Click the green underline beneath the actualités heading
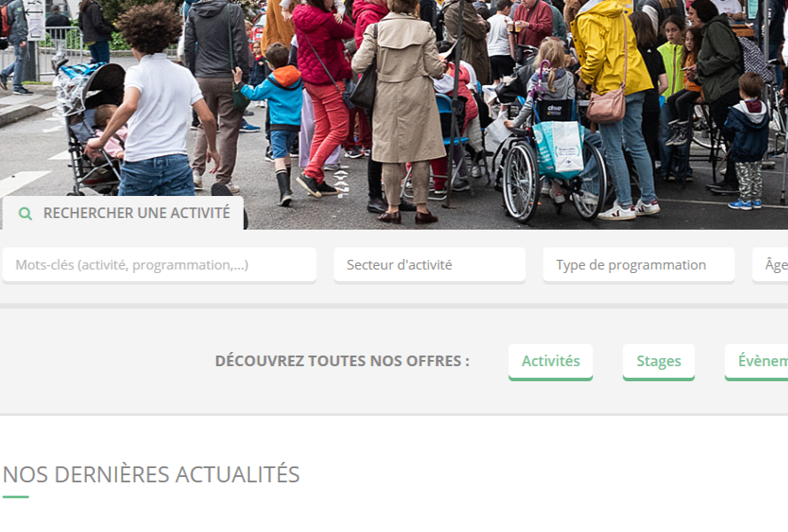The image size is (788, 532). [x=16, y=497]
